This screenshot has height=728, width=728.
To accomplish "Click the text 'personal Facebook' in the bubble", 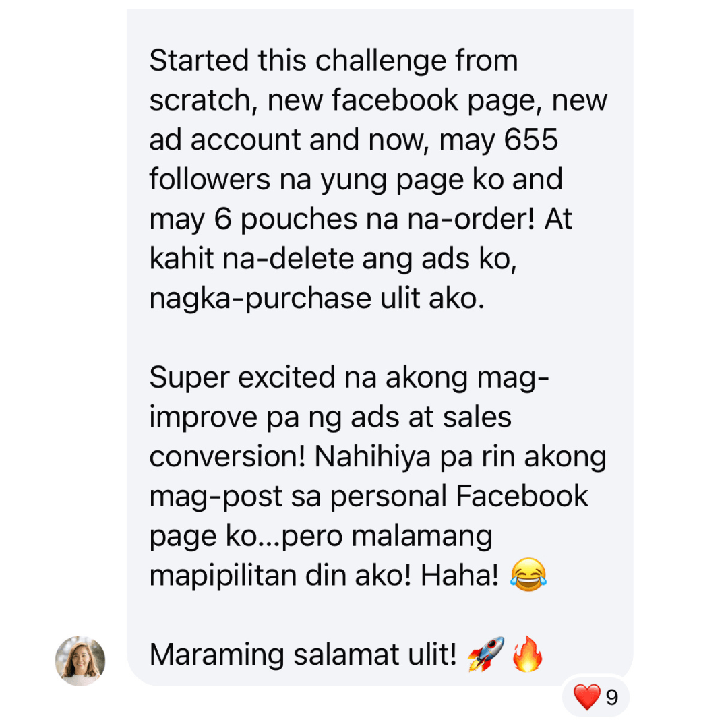I will click(x=459, y=496).
